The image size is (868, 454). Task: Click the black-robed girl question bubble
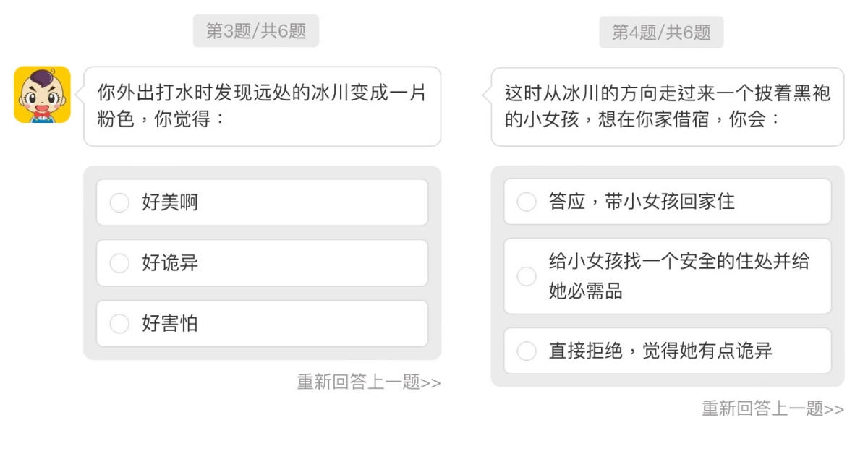pyautogui.click(x=667, y=106)
